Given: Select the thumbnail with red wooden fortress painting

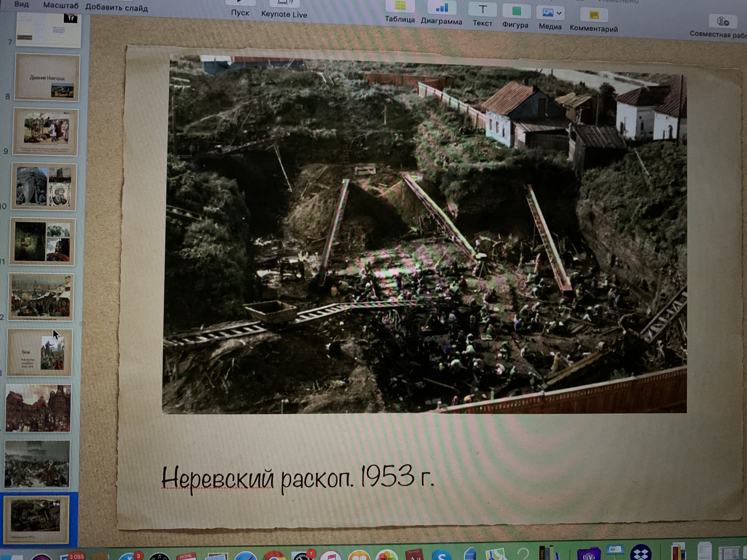Looking at the screenshot, I should (38, 408).
